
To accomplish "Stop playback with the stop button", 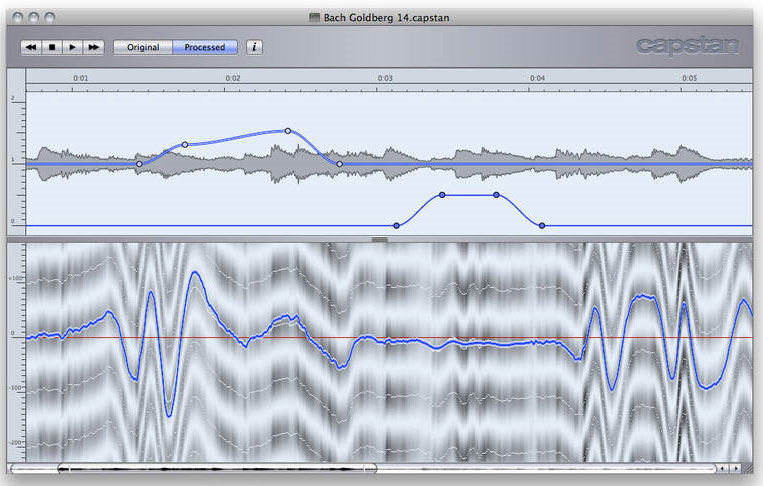I will (x=52, y=47).
